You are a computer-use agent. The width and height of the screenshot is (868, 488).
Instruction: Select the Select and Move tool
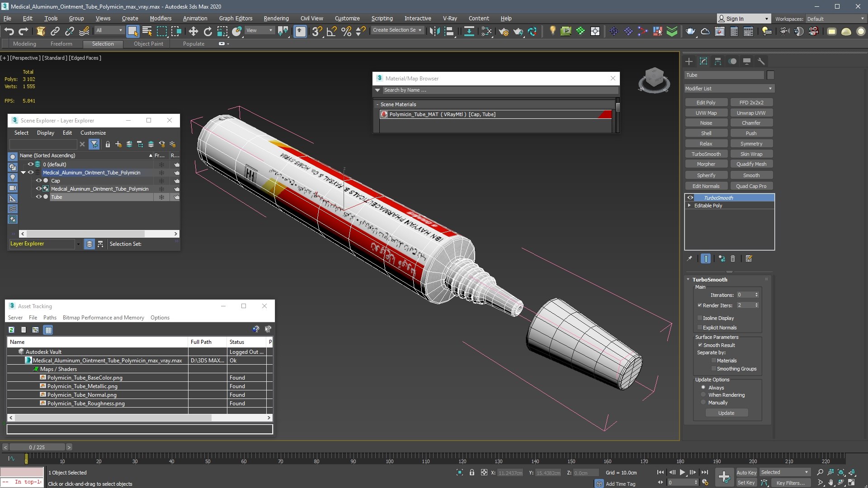coord(193,31)
